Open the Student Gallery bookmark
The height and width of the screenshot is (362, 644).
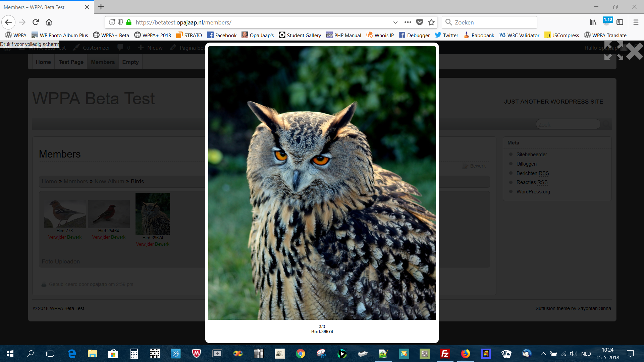300,35
